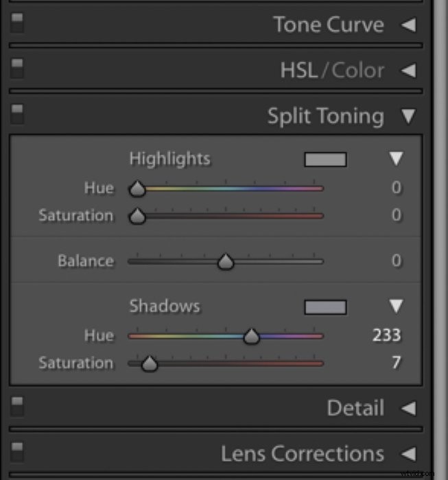448x480 pixels.
Task: Expand the Tone Curve panel arrow
Action: [409, 25]
